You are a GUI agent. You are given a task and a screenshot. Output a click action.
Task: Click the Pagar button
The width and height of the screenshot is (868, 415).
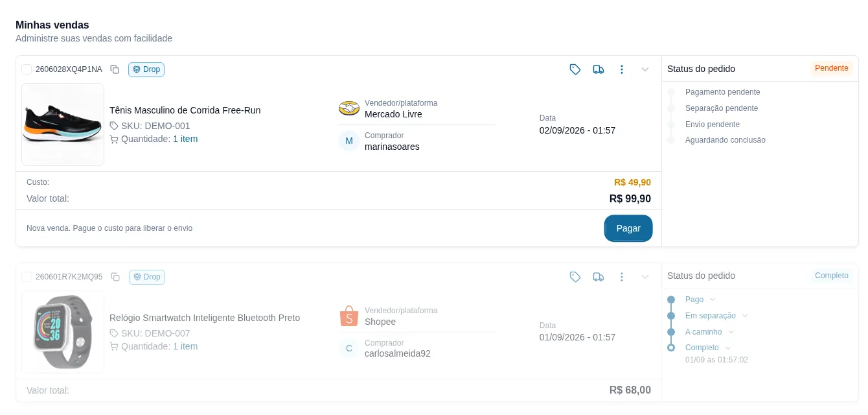[x=628, y=228]
